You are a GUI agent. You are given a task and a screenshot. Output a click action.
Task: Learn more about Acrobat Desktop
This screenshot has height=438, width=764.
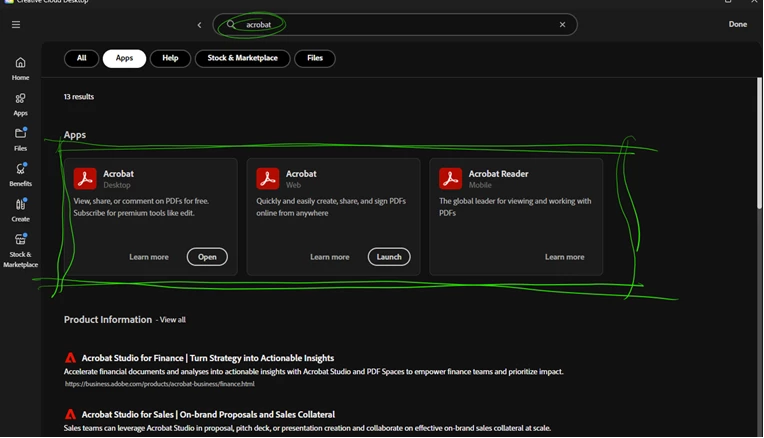click(149, 257)
